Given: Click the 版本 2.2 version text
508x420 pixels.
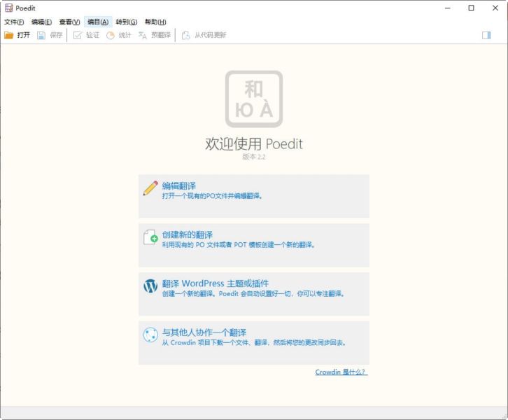Looking at the screenshot, I should 254,157.
